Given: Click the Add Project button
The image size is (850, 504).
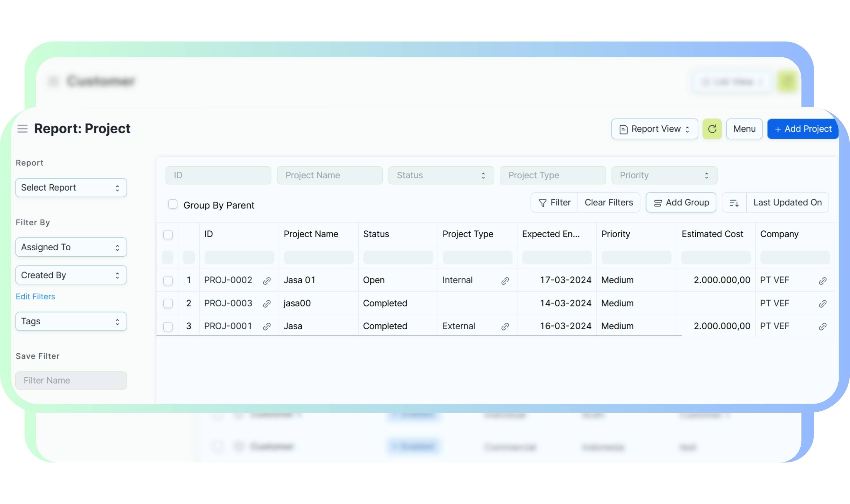Looking at the screenshot, I should 802,129.
